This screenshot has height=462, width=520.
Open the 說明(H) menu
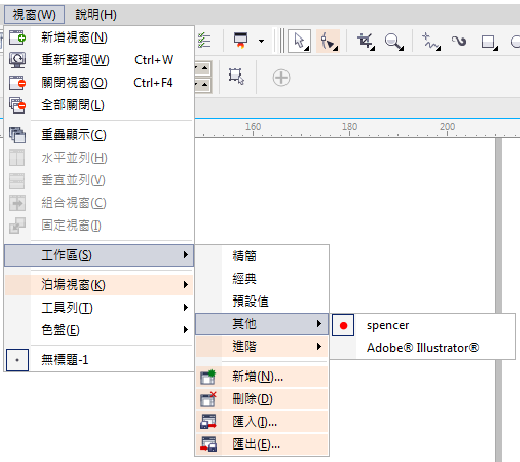tap(96, 15)
